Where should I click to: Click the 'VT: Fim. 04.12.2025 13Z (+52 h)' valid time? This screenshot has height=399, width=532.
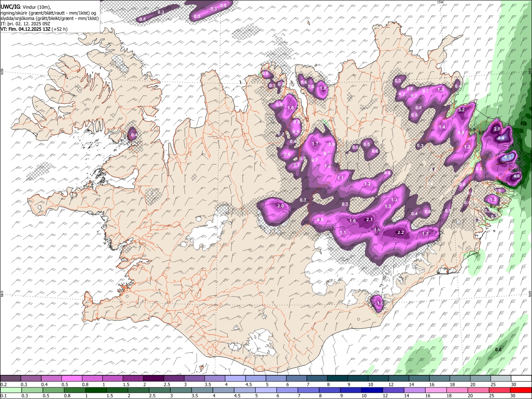pos(34,29)
